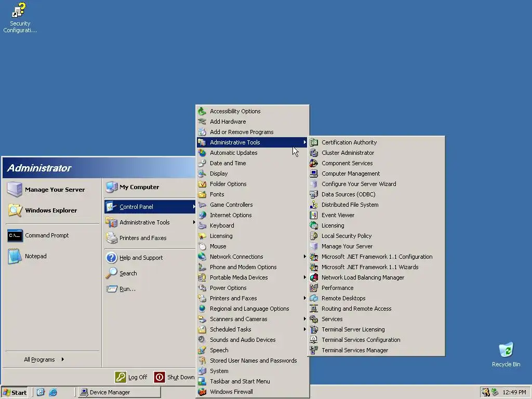Click the Automatic Updates icon
Image resolution: width=532 pixels, height=399 pixels.
pyautogui.click(x=202, y=153)
